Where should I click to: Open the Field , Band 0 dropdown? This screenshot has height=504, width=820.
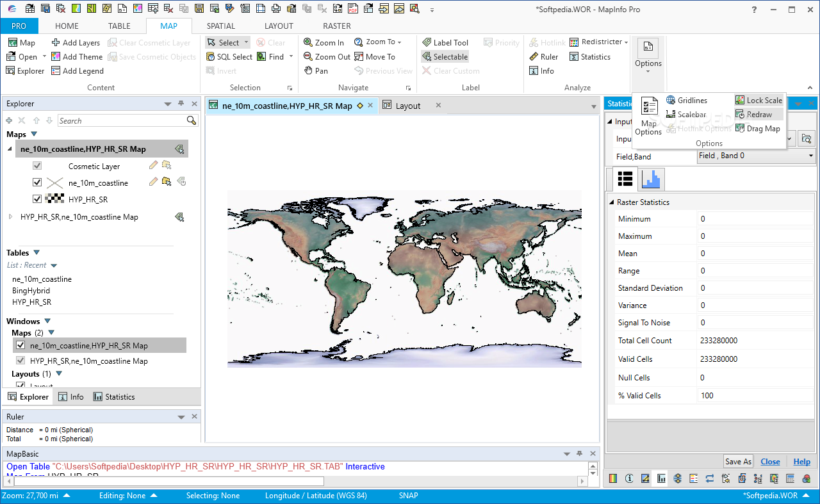tap(755, 156)
